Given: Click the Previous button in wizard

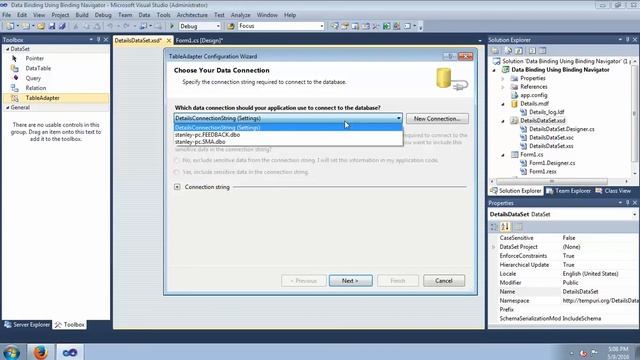Looking at the screenshot, I should (x=303, y=281).
